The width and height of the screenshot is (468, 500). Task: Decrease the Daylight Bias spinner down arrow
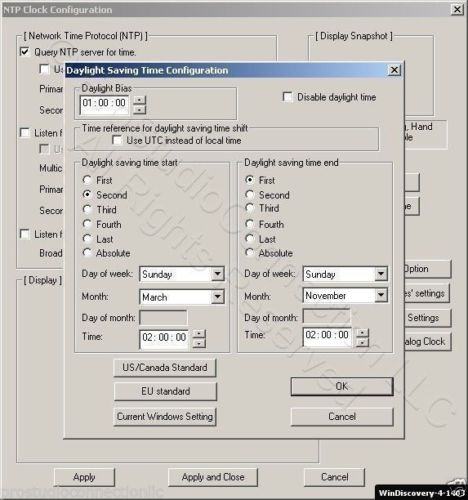[x=140, y=110]
